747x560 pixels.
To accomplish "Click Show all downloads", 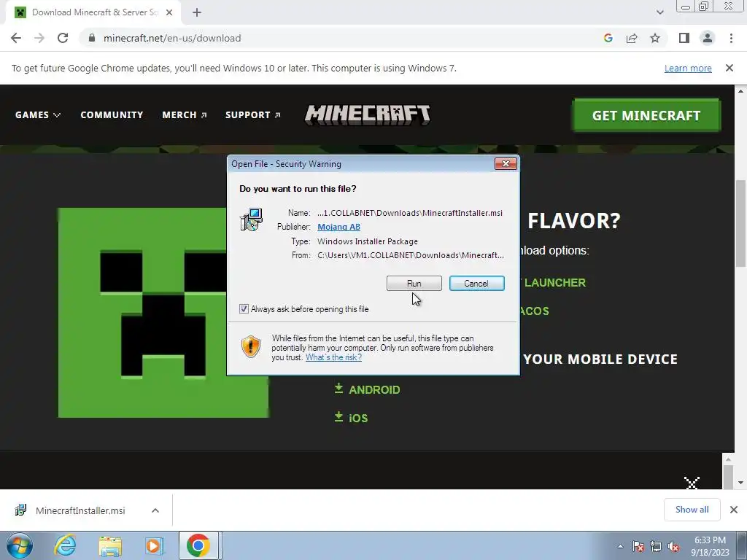I will point(692,510).
